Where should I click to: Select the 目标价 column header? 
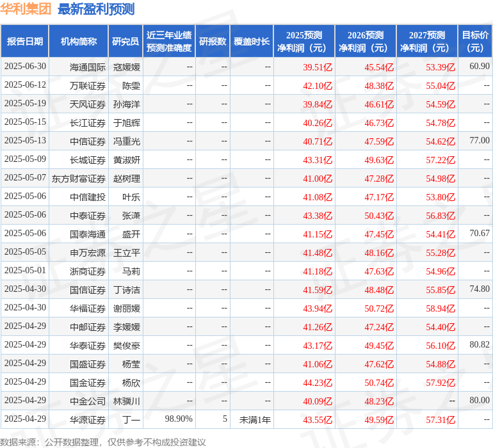(x=475, y=41)
